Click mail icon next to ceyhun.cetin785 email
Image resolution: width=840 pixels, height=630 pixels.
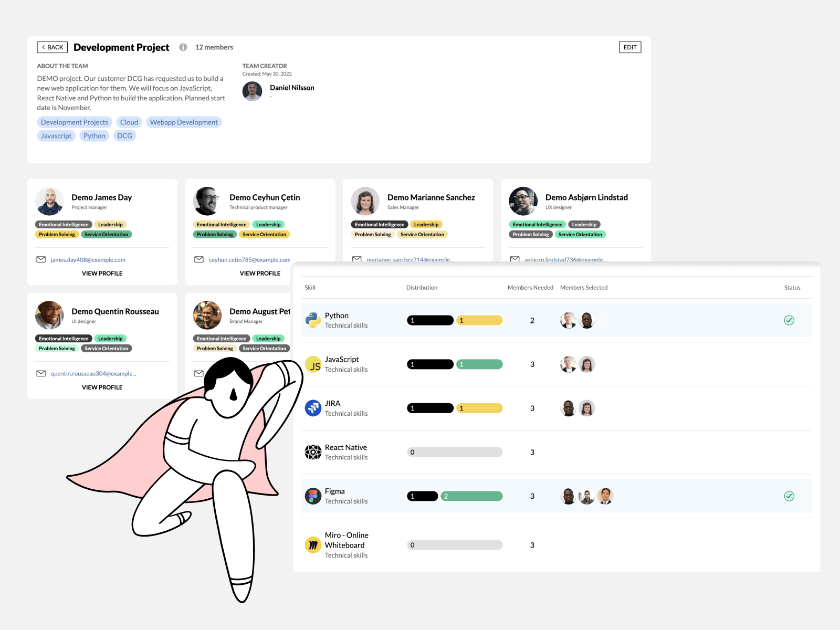[x=199, y=259]
